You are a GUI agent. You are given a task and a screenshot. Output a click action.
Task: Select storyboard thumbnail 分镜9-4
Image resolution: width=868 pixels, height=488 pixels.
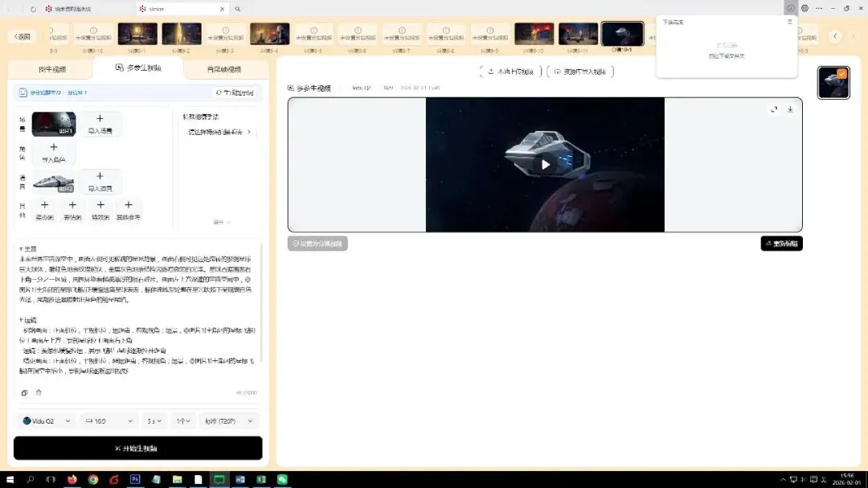coord(269,34)
